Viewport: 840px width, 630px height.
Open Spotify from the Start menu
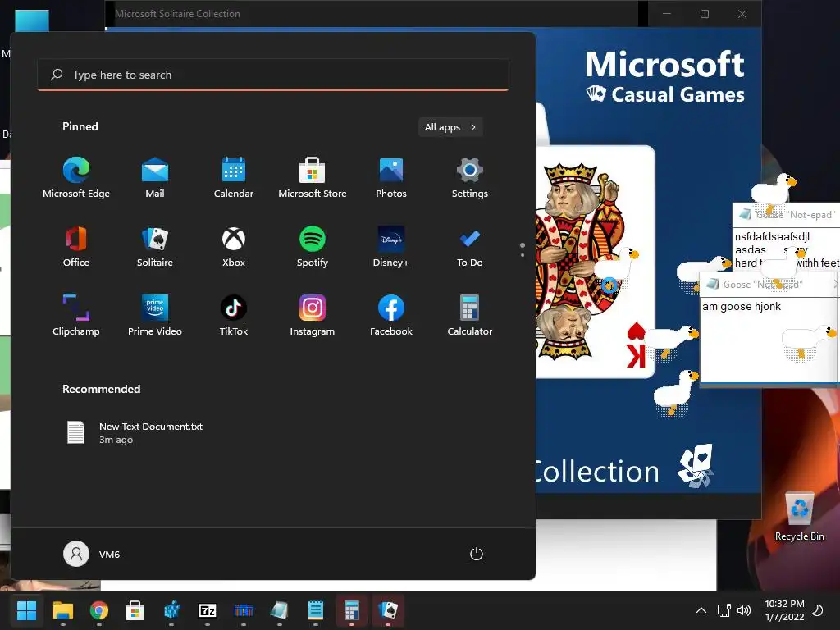(x=313, y=247)
